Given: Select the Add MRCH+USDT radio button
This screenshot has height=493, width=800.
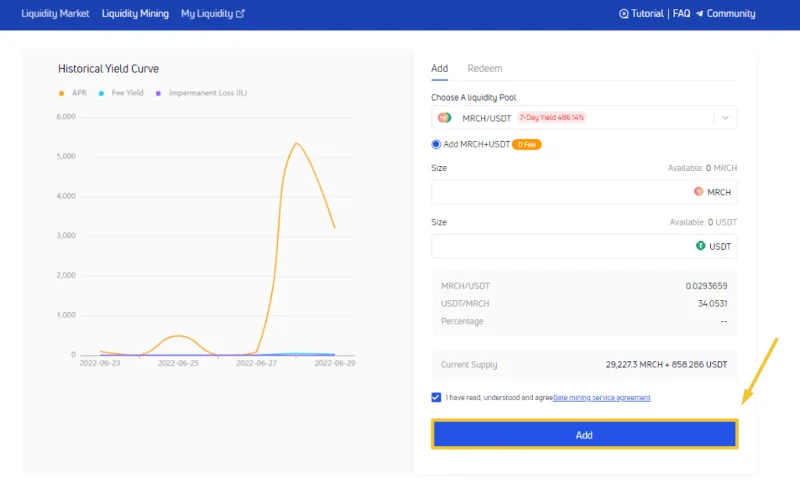Looking at the screenshot, I should pyautogui.click(x=436, y=144).
